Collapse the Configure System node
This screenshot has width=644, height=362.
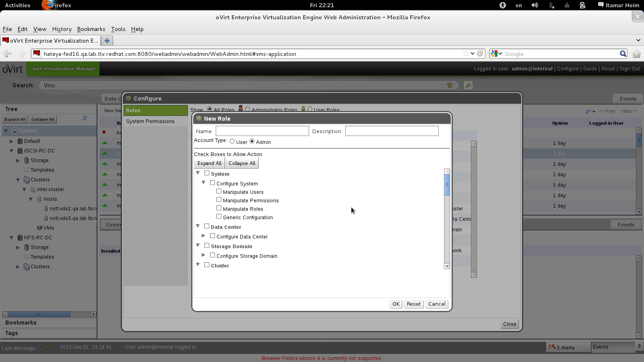click(x=204, y=183)
